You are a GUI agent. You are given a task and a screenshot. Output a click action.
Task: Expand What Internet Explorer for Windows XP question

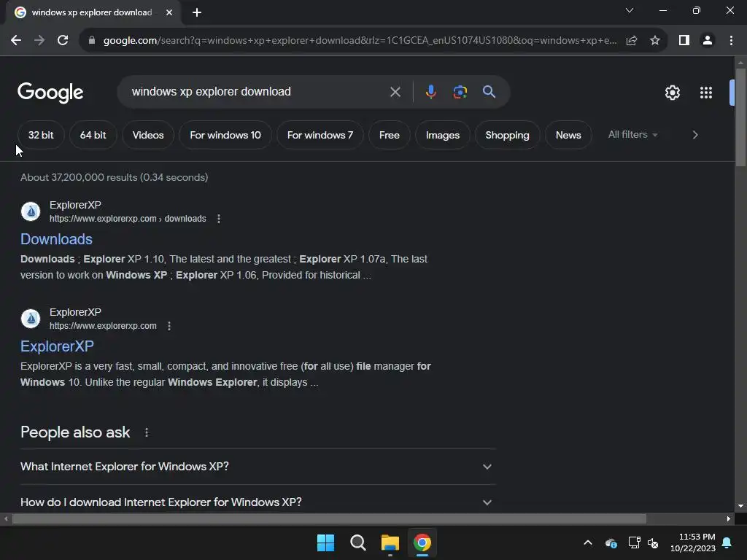pos(258,467)
